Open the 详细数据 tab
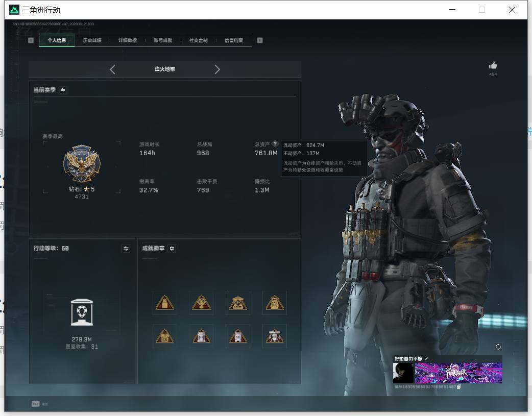The image size is (532, 416). (128, 40)
